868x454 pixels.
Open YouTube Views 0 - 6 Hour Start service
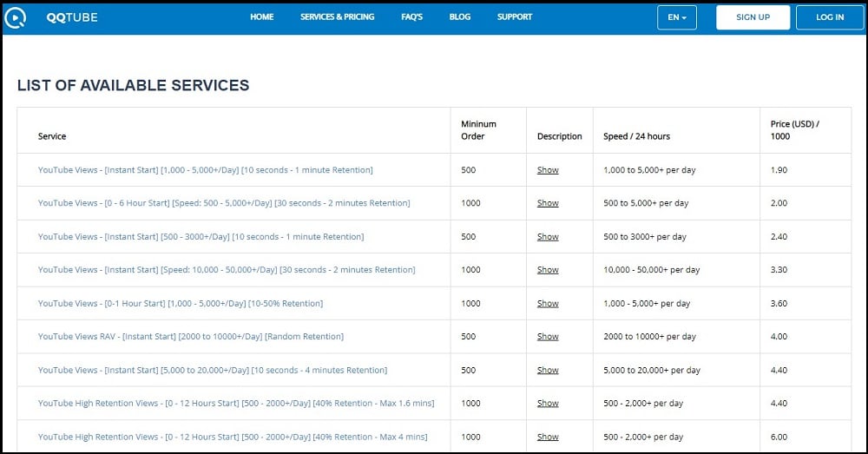click(224, 203)
